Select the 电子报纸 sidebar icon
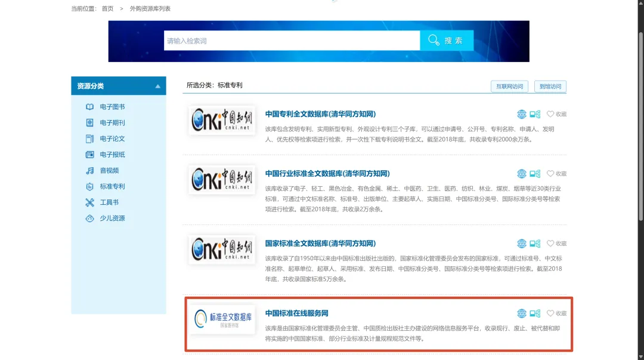This screenshot has width=644, height=360. pos(89,155)
